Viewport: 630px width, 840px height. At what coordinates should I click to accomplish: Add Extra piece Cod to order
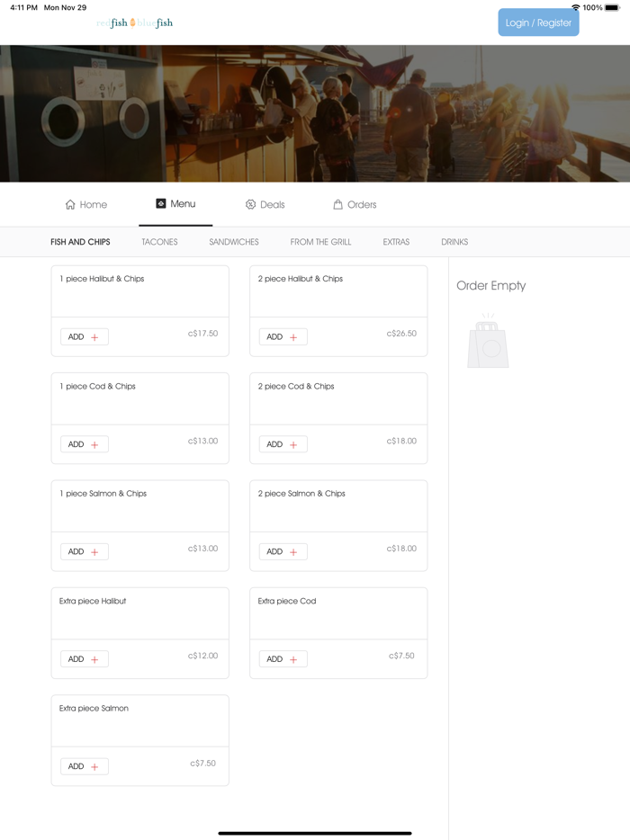[283, 659]
